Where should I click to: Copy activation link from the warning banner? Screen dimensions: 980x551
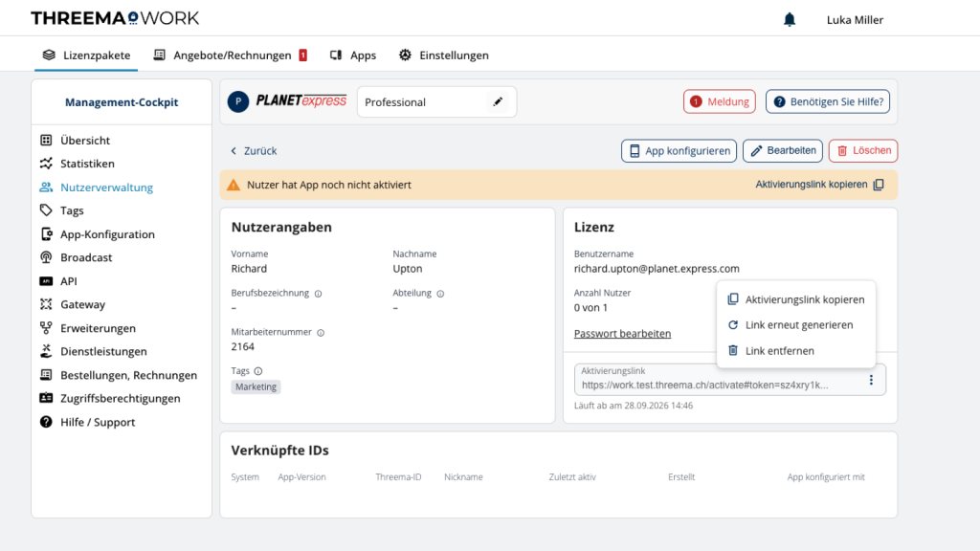tap(819, 185)
